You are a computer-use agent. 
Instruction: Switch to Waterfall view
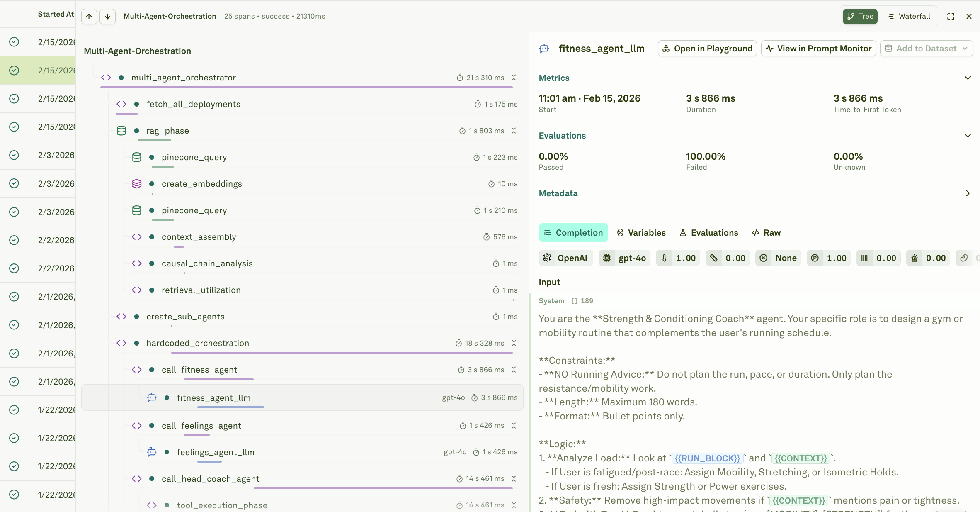pos(909,16)
